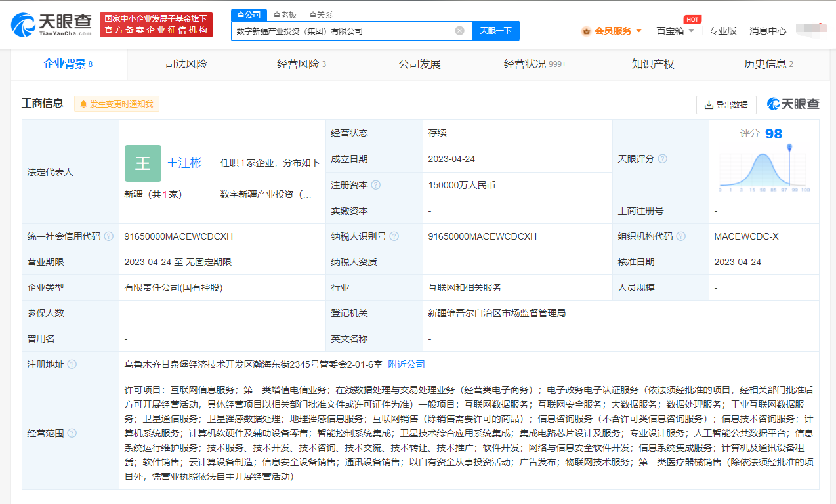The height and width of the screenshot is (504, 836).
Task: Click the crown icon beside 会员服务
Action: coord(586,31)
